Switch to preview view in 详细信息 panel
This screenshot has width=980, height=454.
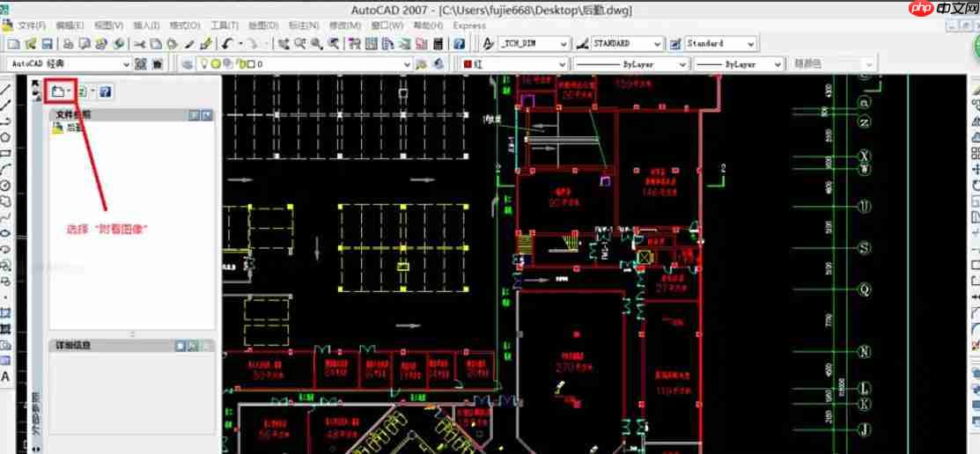(193, 346)
